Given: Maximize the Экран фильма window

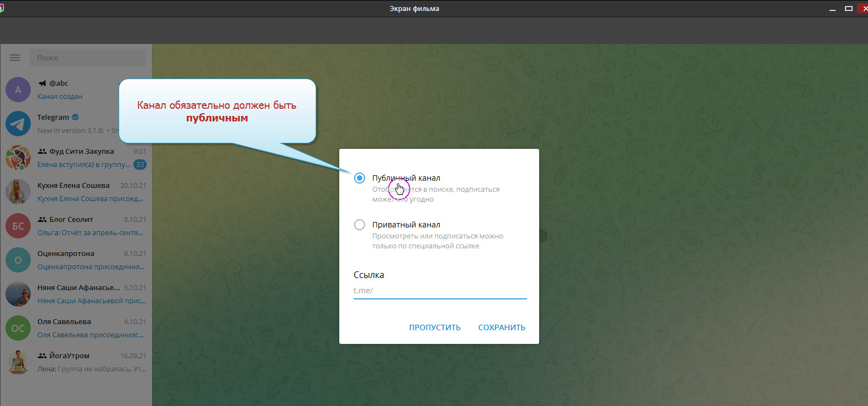Looking at the screenshot, I should (x=848, y=8).
